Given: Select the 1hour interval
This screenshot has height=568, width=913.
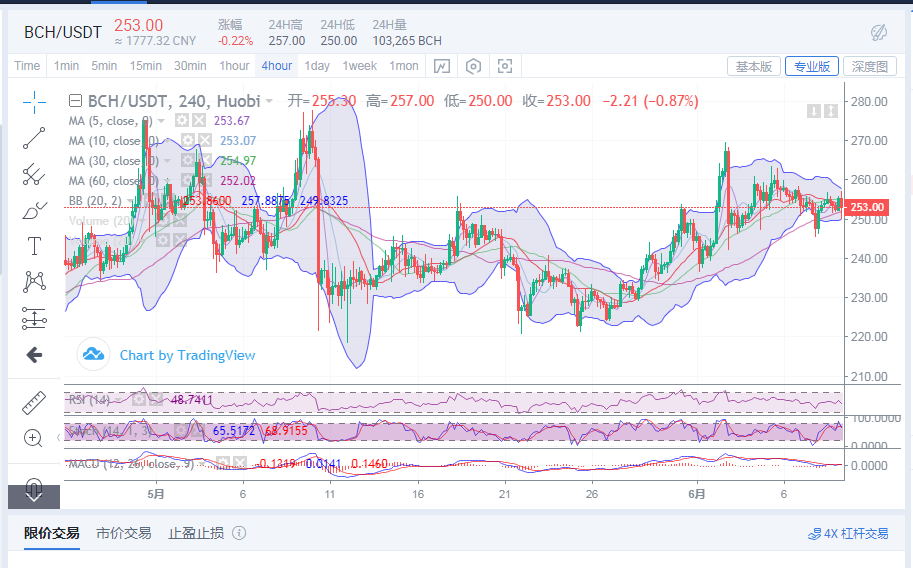Looking at the screenshot, I should click(x=234, y=66).
